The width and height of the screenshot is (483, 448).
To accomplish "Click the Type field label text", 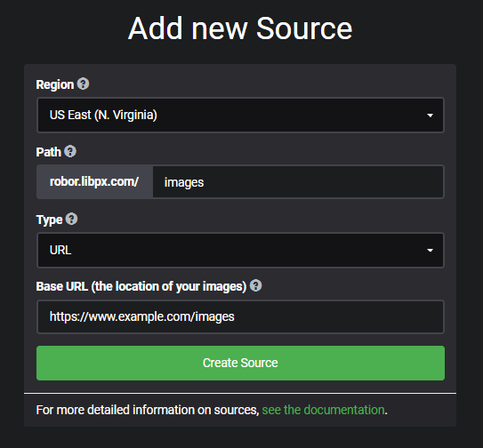I will 49,220.
